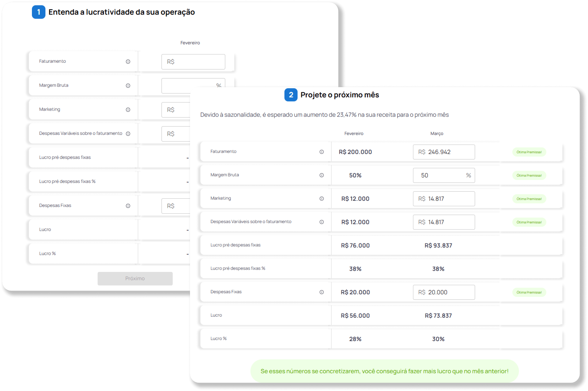This screenshot has height=391, width=588.
Task: Open Marketing info icon in projection panel
Action: tap(322, 199)
